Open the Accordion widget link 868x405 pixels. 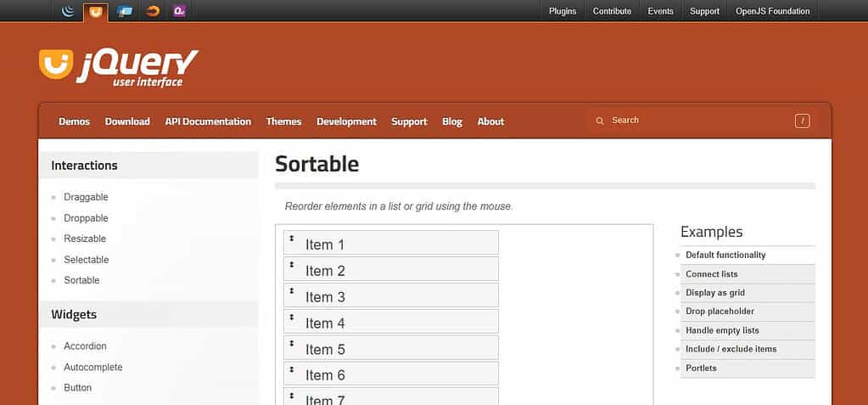(x=85, y=346)
